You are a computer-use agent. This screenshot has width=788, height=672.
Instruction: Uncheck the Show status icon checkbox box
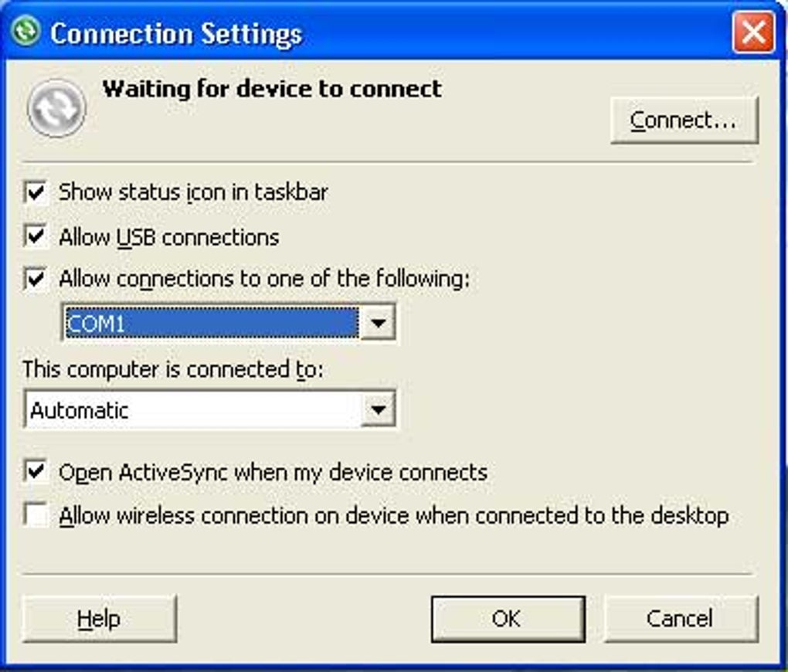[x=36, y=192]
